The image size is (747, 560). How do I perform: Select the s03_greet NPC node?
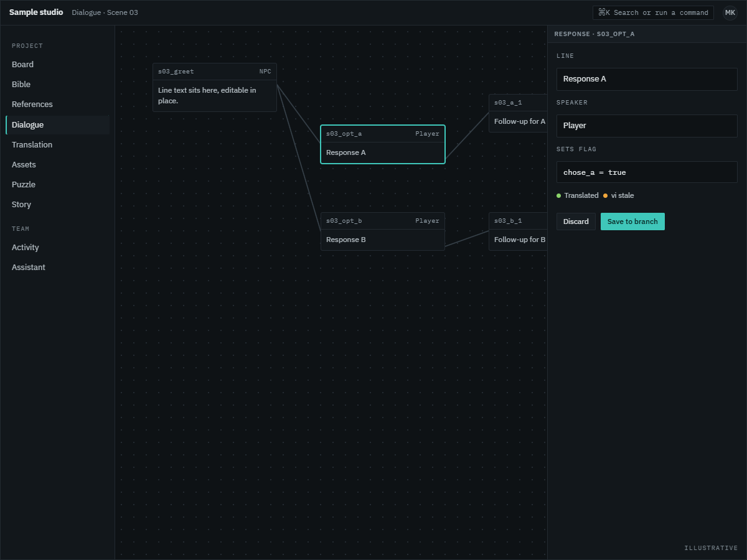point(215,88)
